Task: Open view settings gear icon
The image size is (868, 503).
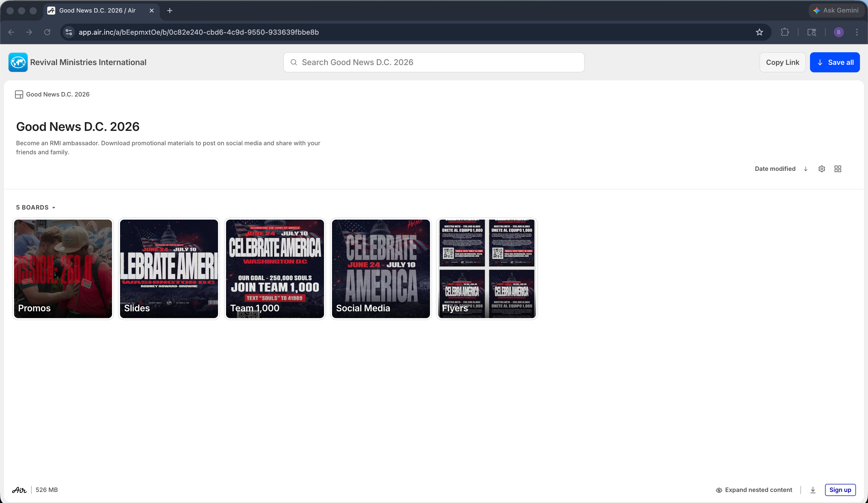Action: (822, 169)
